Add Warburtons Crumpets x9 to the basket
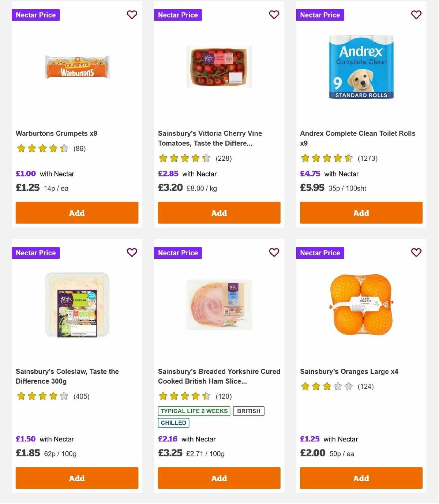The width and height of the screenshot is (439, 504). (x=76, y=213)
